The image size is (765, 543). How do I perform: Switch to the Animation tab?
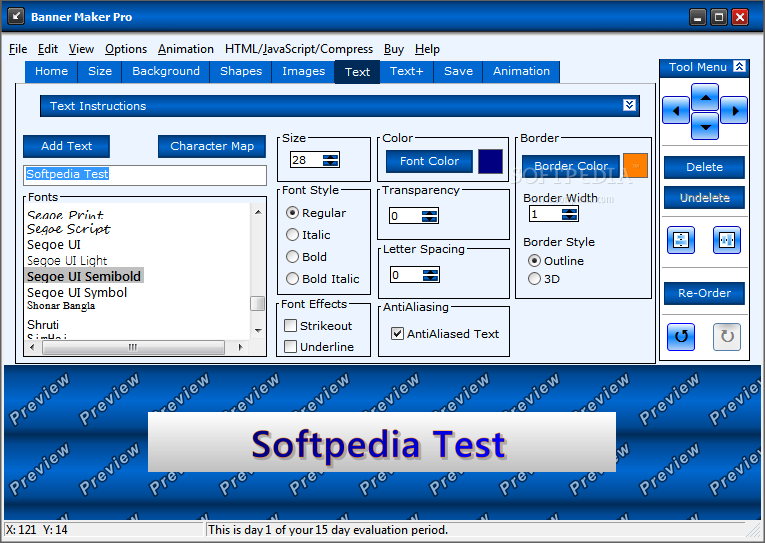[521, 71]
